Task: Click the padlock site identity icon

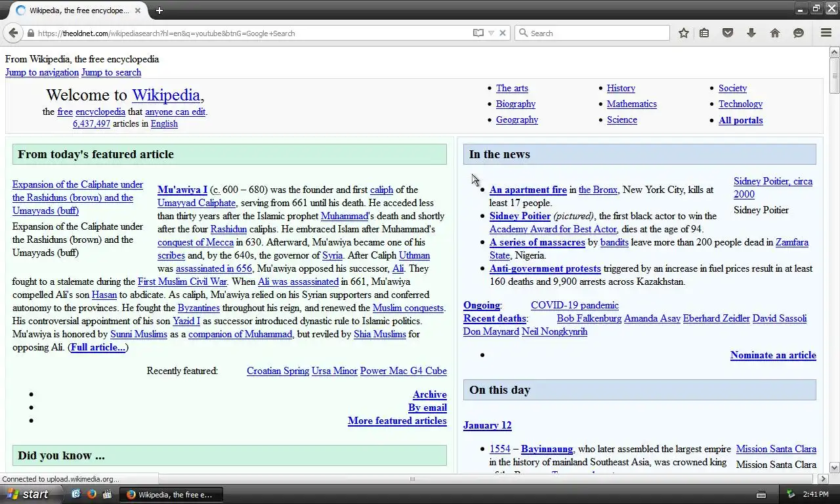Action: [x=30, y=33]
